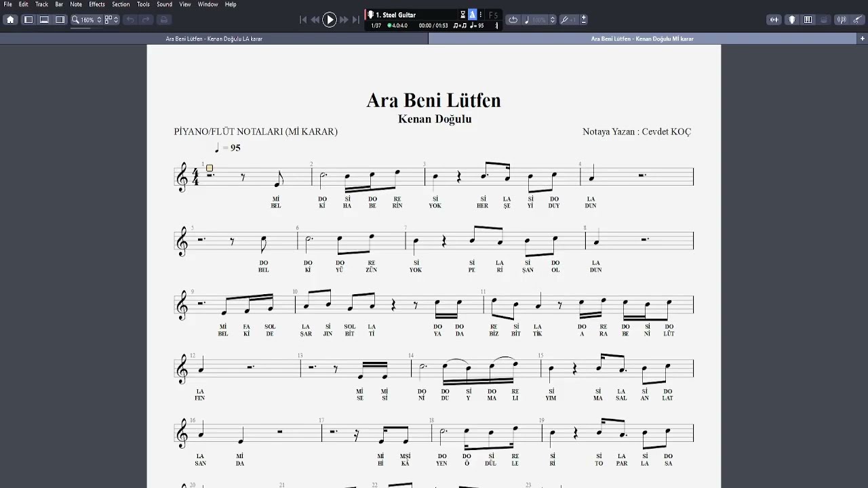Viewport: 868px width, 488px height.
Task: Click the transpose semitone plus/minus stepper
Action: [584, 20]
